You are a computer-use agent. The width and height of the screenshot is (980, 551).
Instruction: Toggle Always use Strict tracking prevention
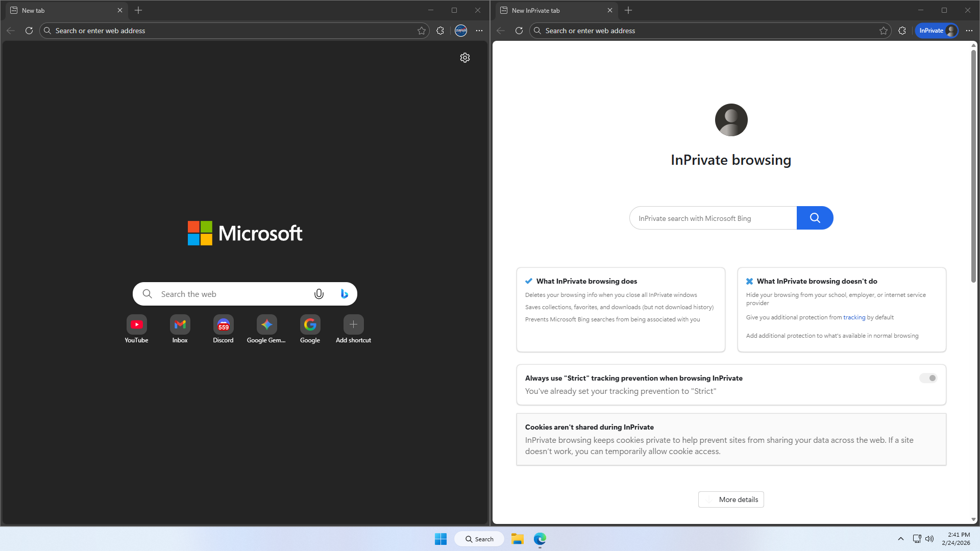928,378
